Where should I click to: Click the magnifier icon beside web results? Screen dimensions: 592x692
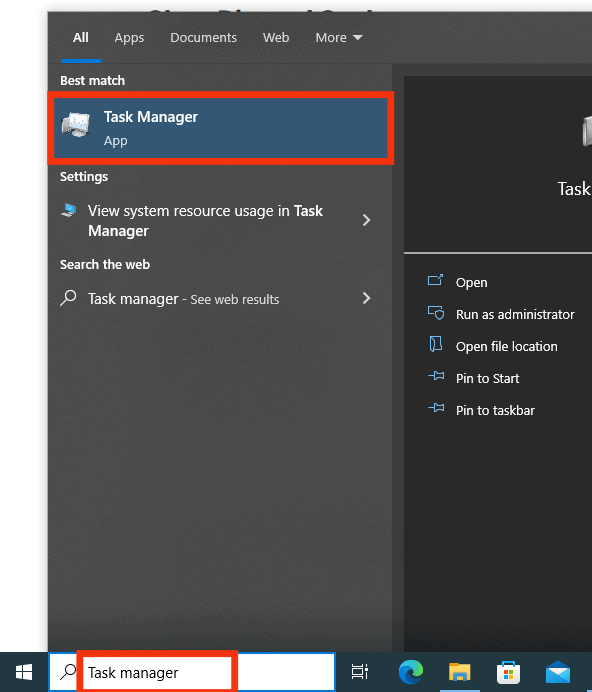click(x=68, y=298)
